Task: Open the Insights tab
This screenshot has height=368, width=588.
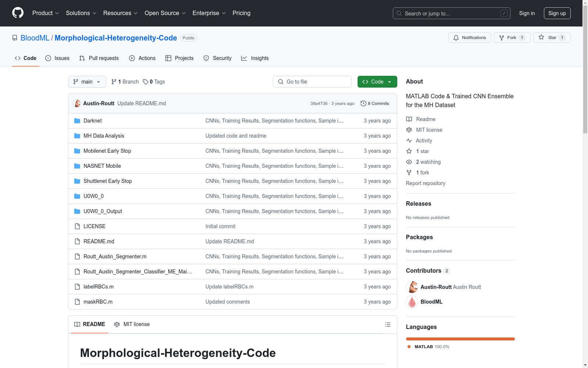Action: tap(255, 58)
